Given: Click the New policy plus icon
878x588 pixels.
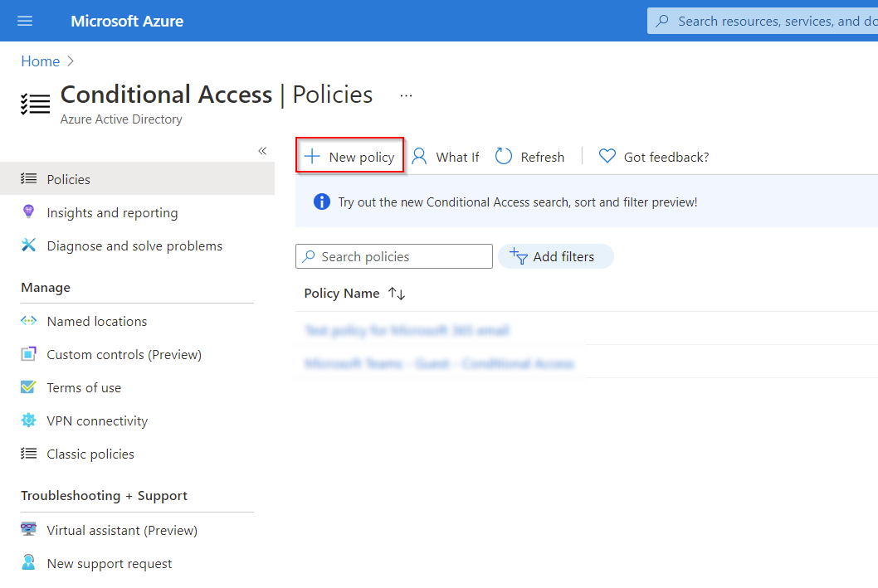Looking at the screenshot, I should (x=312, y=157).
